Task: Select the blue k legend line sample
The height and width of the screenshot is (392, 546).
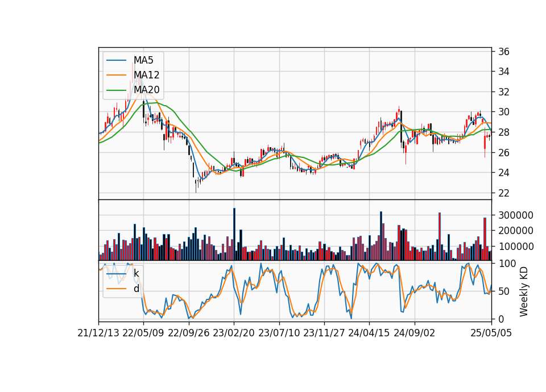Action: tap(116, 274)
